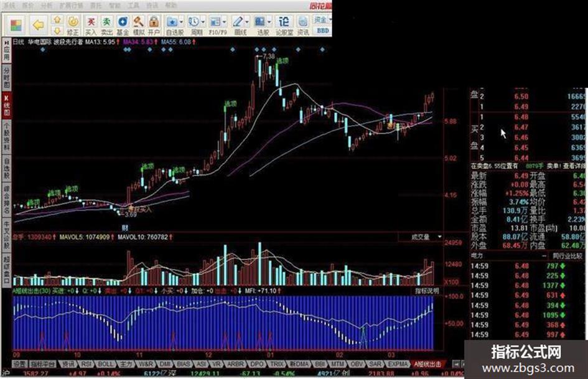Open the 论股堂 forum icon
This screenshot has width=588, height=379.
[x=284, y=25]
